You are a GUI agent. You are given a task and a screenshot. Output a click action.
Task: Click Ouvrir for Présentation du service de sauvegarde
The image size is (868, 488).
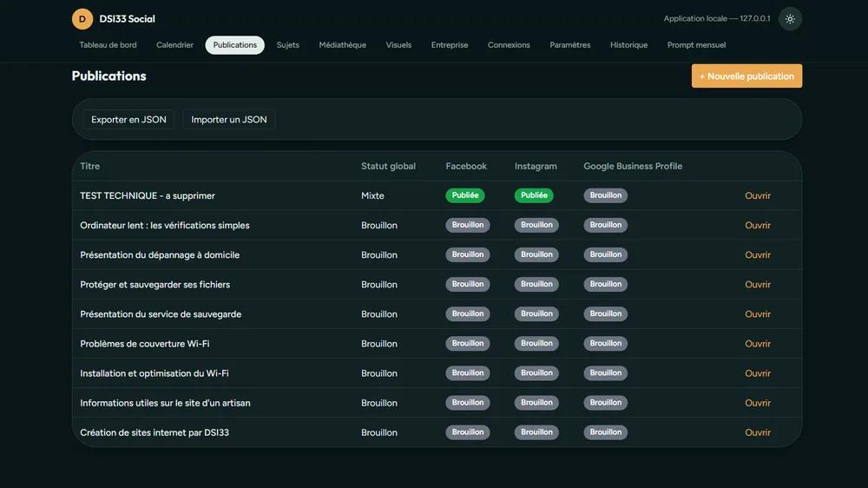tap(757, 314)
